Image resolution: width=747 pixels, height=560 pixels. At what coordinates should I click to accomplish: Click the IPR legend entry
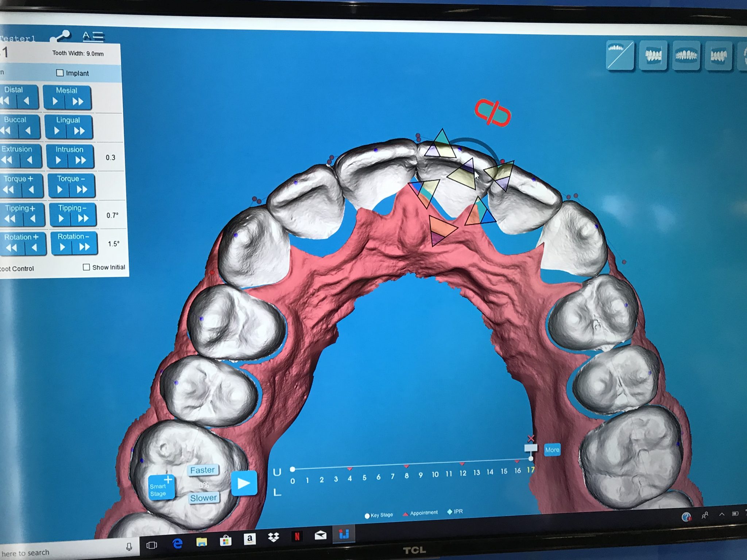(455, 512)
